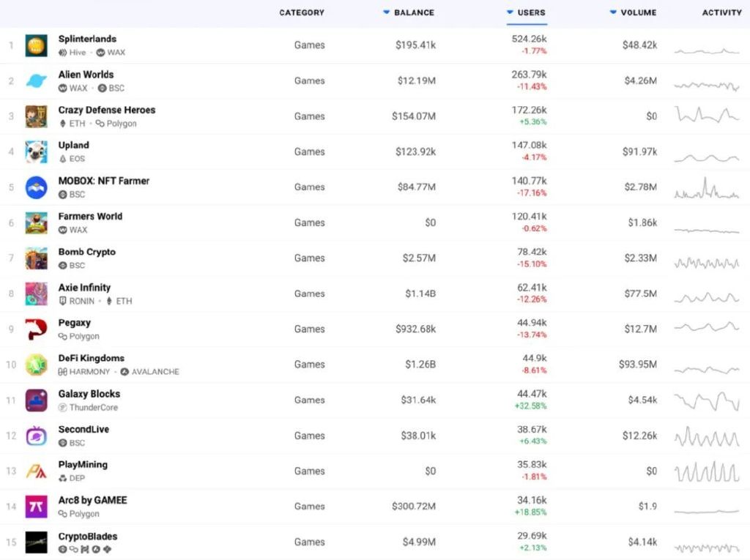750x560 pixels.
Task: Click the ACTIVITY column header
Action: tap(721, 13)
